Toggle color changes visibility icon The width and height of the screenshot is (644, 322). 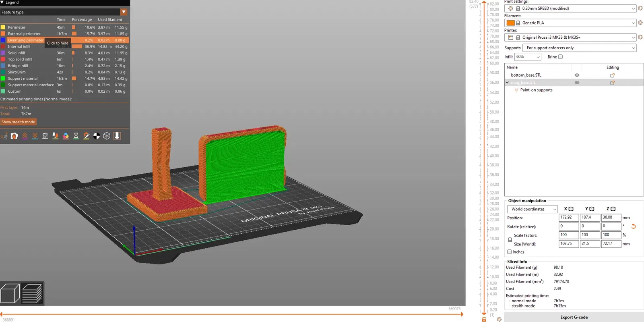pyautogui.click(x=66, y=136)
